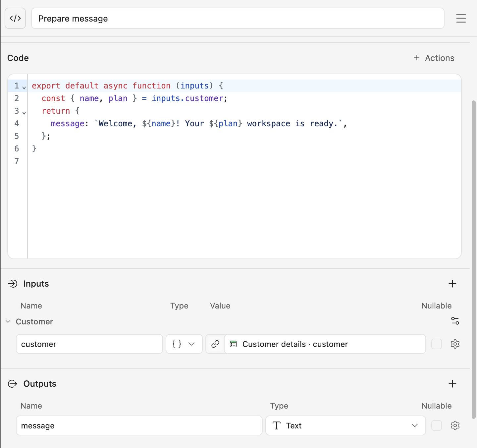Click 'inputs.customer' in code line 2
The width and height of the screenshot is (477, 448).
[187, 98]
